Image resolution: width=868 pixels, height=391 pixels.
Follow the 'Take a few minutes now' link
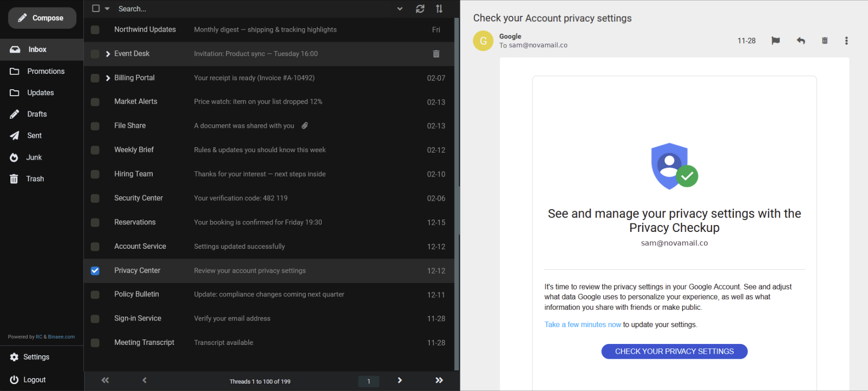coord(582,325)
